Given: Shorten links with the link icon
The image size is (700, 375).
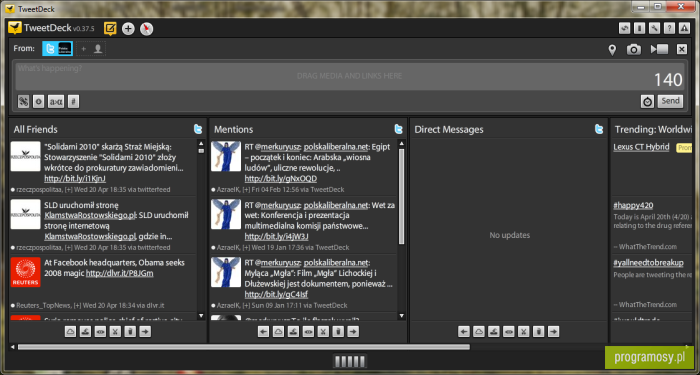Looking at the screenshot, I should pos(24,102).
